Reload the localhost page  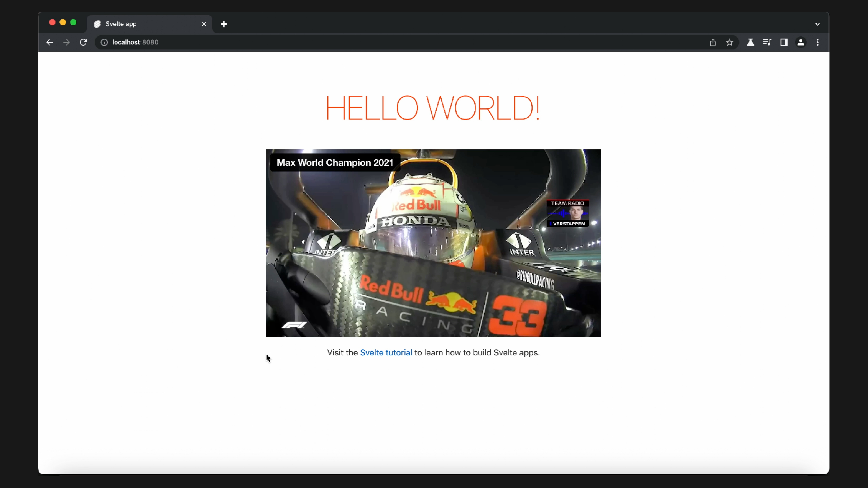click(x=83, y=43)
